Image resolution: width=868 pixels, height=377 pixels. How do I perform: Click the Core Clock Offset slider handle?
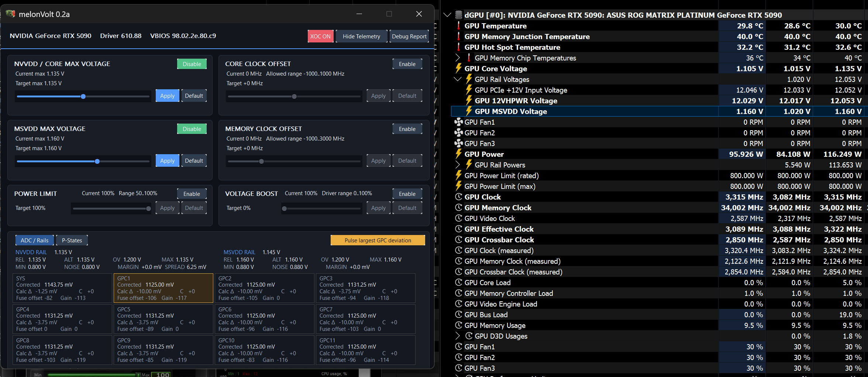[x=294, y=96]
